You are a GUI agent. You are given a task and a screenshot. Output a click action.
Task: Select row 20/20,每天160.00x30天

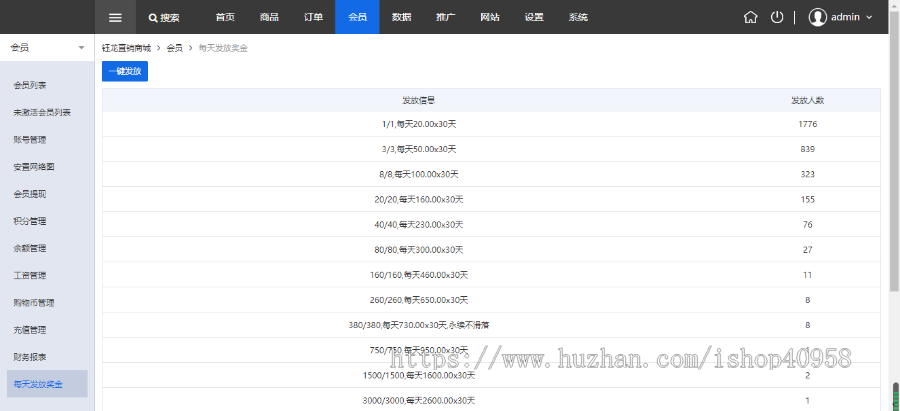click(491, 200)
